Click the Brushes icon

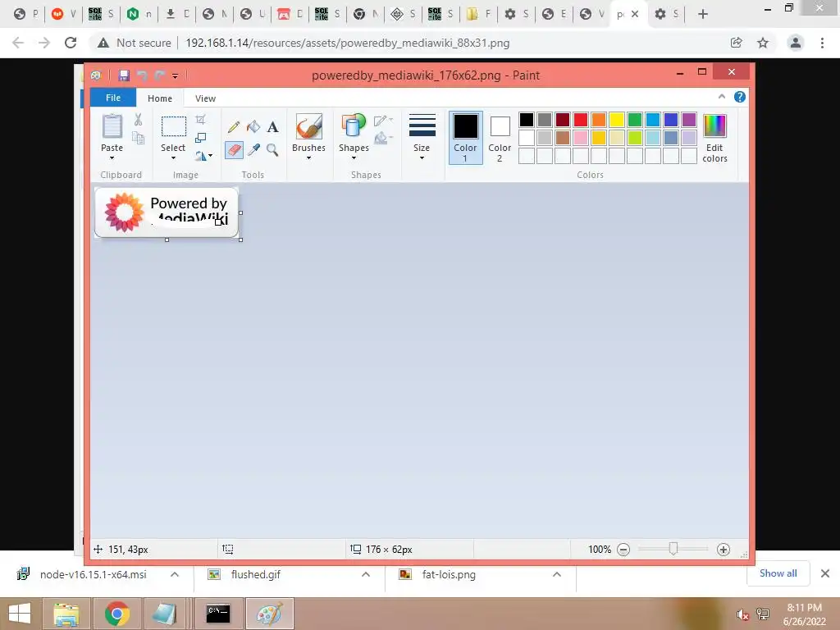coord(309,127)
